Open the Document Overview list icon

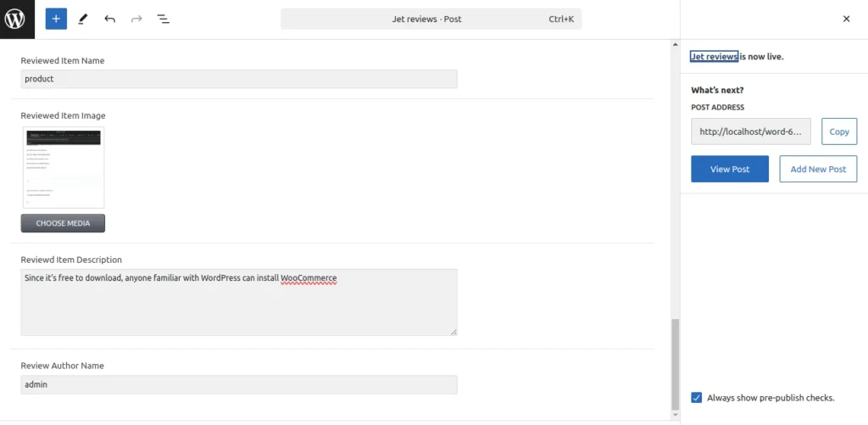[x=164, y=19]
